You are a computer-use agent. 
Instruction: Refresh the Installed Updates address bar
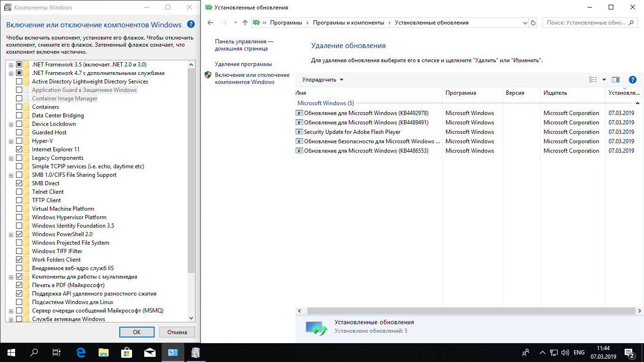(533, 23)
